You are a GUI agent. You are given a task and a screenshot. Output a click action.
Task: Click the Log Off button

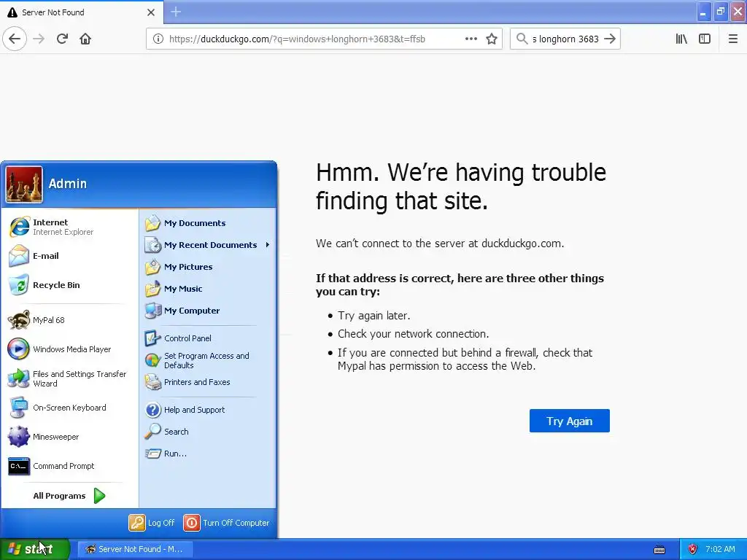(x=152, y=522)
